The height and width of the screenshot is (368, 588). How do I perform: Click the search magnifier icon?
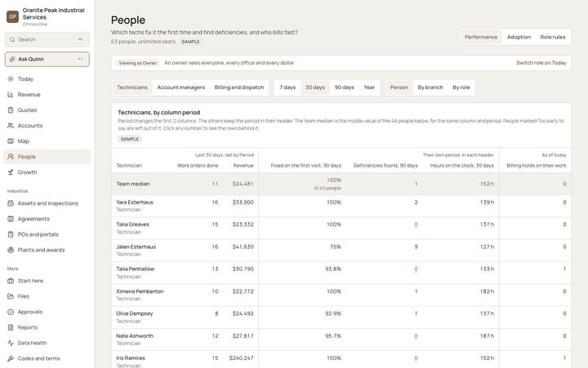click(x=12, y=39)
